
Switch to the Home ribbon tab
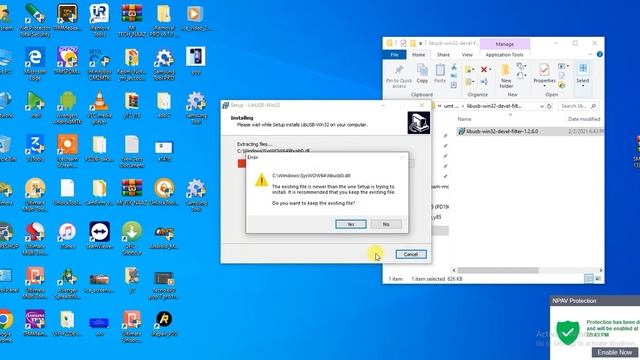pyautogui.click(x=418, y=55)
